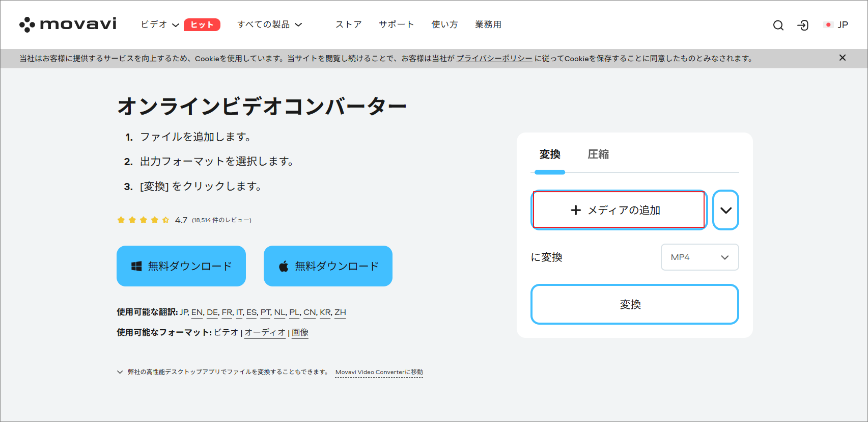Open the ES translation link
The image size is (868, 422).
(251, 312)
